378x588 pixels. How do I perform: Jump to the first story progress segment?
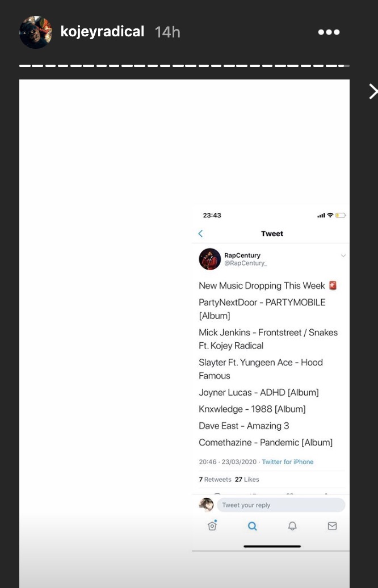click(x=24, y=66)
